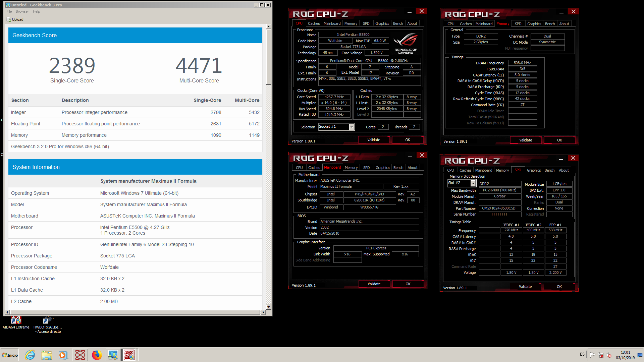The height and width of the screenshot is (362, 644).
Task: Open Windows Explorer folder taskbar icon
Action: coord(47,355)
